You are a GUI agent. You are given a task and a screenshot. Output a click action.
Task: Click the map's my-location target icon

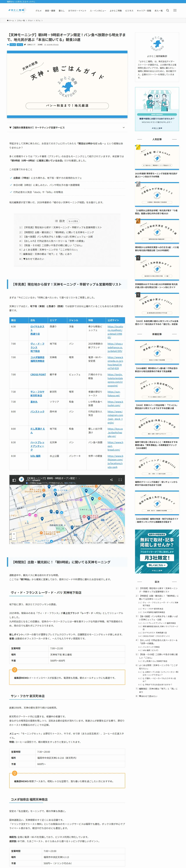120,537
